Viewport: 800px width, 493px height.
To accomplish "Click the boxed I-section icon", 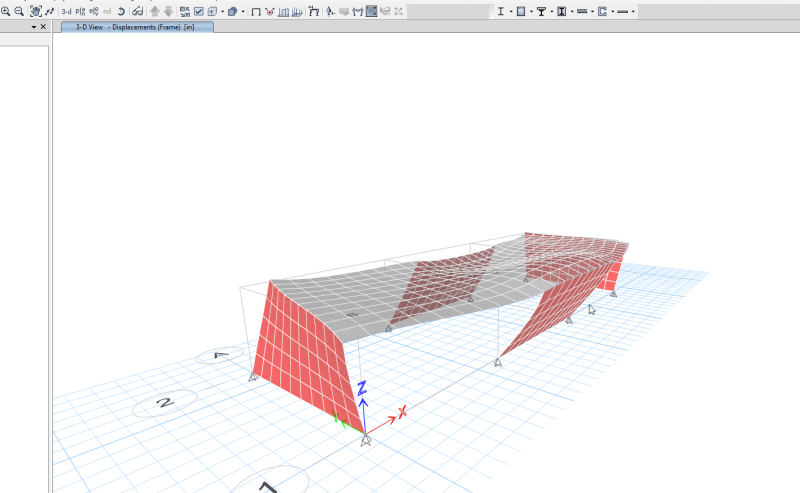I will click(x=562, y=11).
